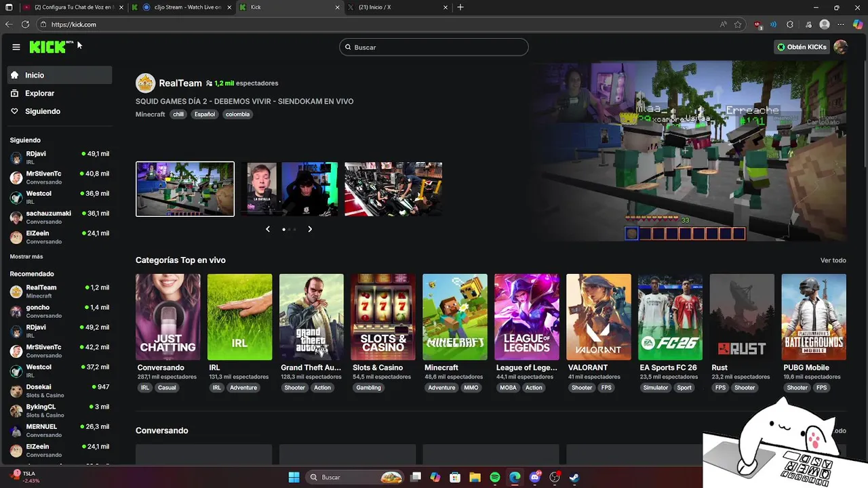868x488 pixels.
Task: Open Task View from the taskbar
Action: 416,477
